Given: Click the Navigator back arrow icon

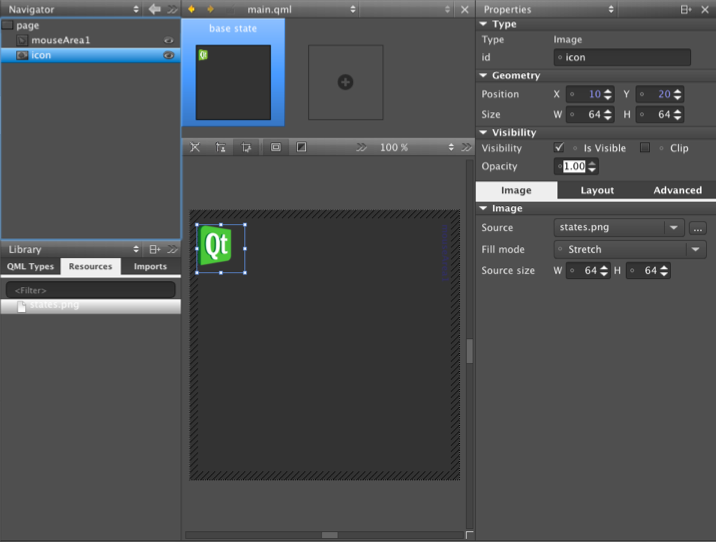Looking at the screenshot, I should 155,9.
